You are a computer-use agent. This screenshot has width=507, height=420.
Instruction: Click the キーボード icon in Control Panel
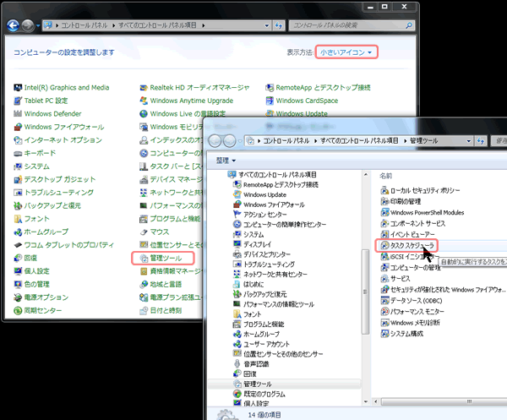coord(18,153)
